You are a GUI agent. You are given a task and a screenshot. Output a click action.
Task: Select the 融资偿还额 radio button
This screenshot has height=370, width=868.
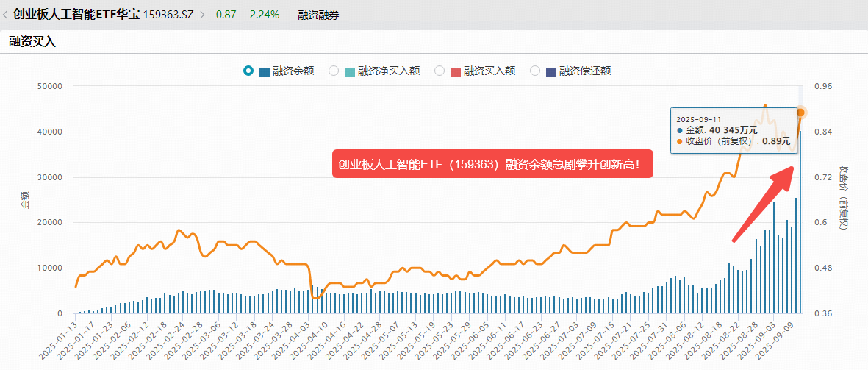(x=535, y=71)
